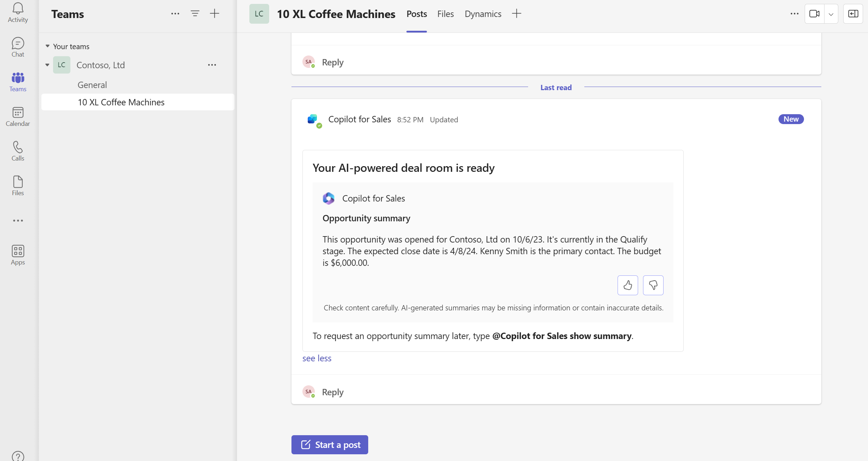Click the Activity icon in sidebar
Image resolution: width=868 pixels, height=461 pixels.
pos(17,12)
